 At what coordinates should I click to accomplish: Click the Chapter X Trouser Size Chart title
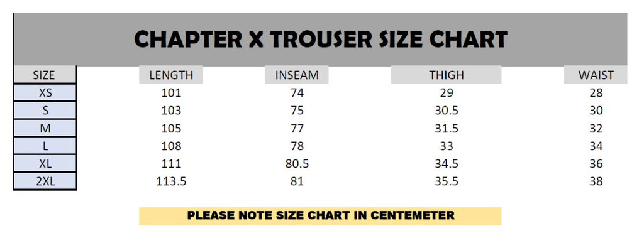[321, 40]
